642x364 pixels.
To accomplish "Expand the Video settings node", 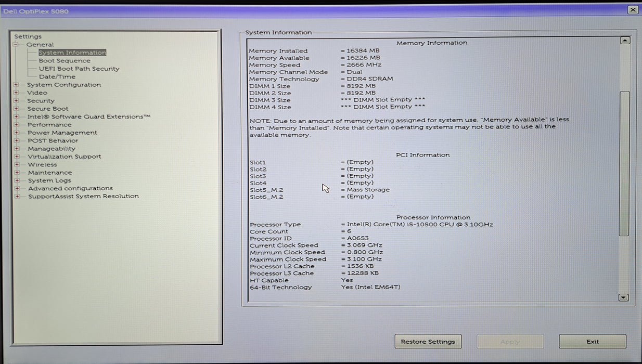I will pos(17,93).
